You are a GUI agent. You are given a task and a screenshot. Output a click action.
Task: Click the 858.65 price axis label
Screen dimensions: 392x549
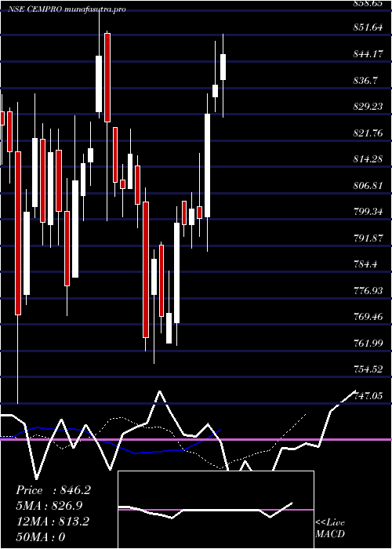click(368, 3)
